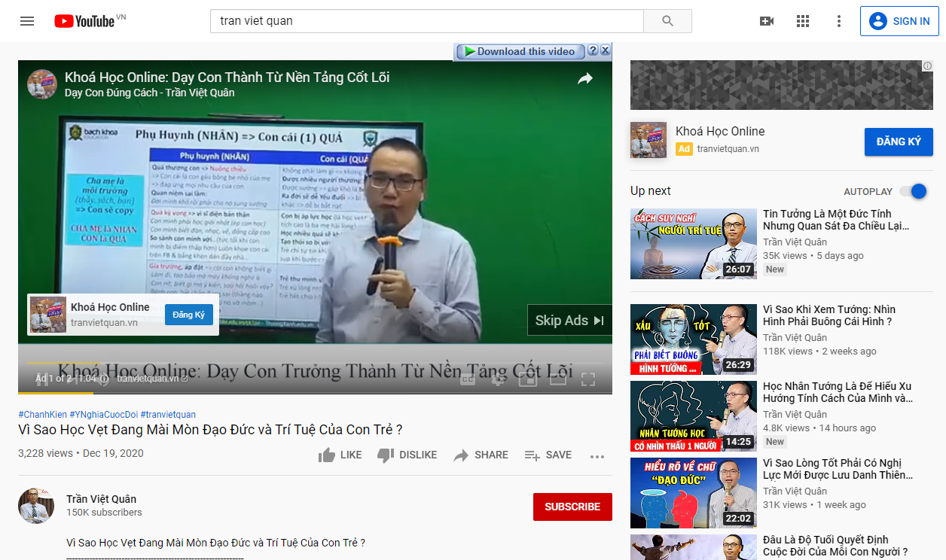Click the SIGN IN button
This screenshot has width=946, height=560.
pos(899,21)
